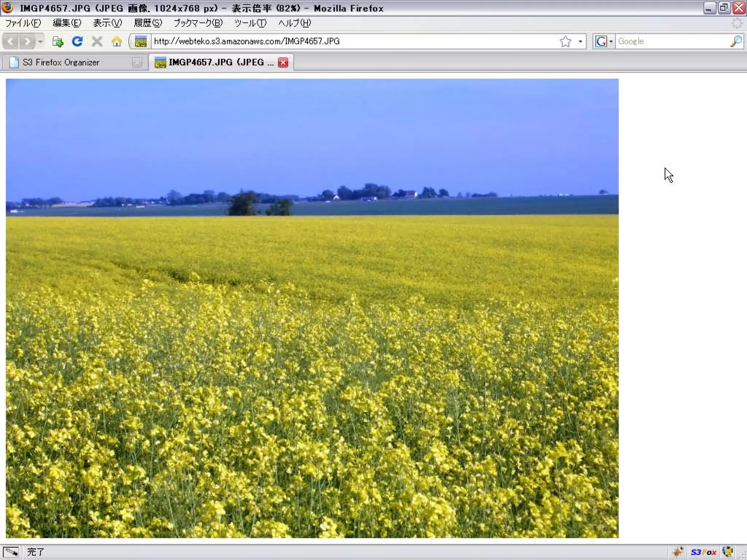Expand the URL bar history dropdown
This screenshot has width=747, height=560.
[580, 41]
